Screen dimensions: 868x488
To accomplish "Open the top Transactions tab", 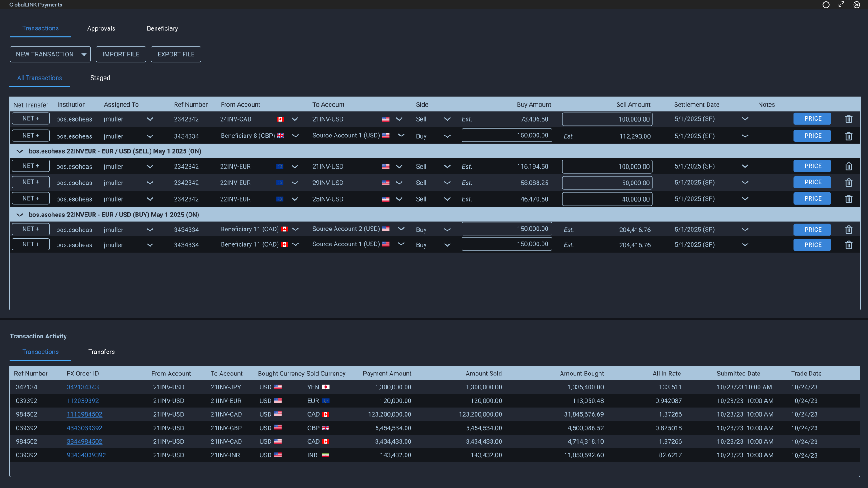I will (41, 28).
